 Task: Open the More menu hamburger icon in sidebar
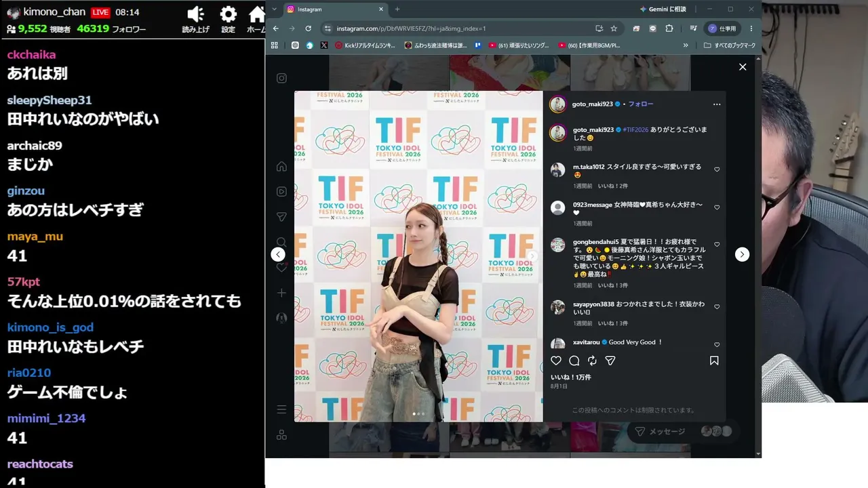pos(281,409)
